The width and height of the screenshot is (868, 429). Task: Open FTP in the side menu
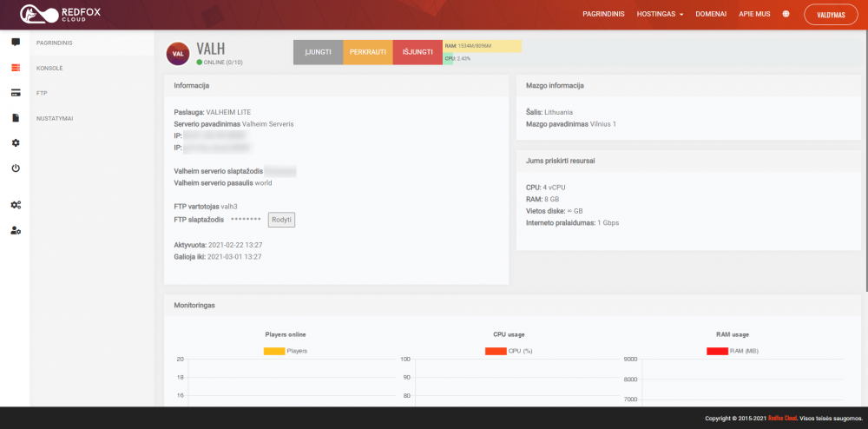[42, 94]
